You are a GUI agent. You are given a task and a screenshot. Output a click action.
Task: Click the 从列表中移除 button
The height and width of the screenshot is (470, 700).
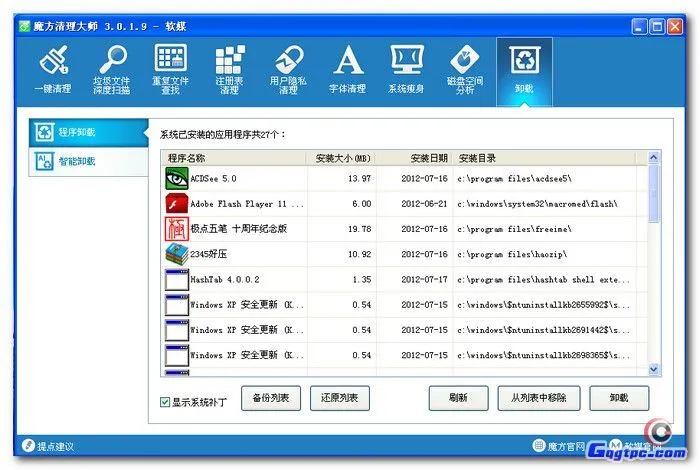pos(539,398)
